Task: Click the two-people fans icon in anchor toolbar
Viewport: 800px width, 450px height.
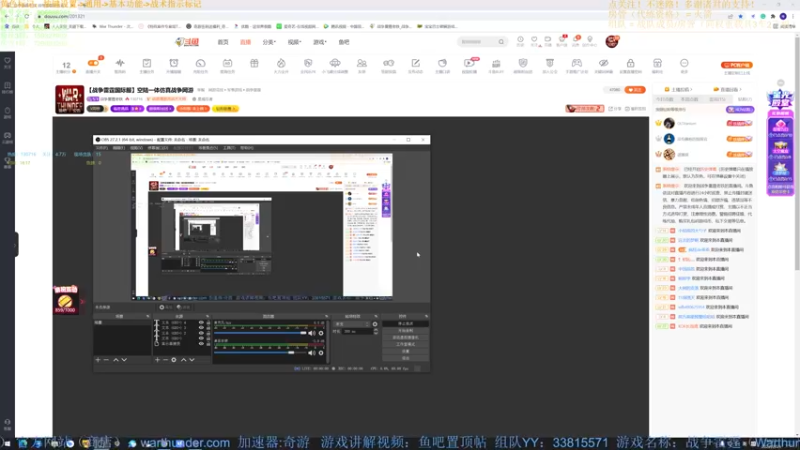Action: [x=362, y=63]
